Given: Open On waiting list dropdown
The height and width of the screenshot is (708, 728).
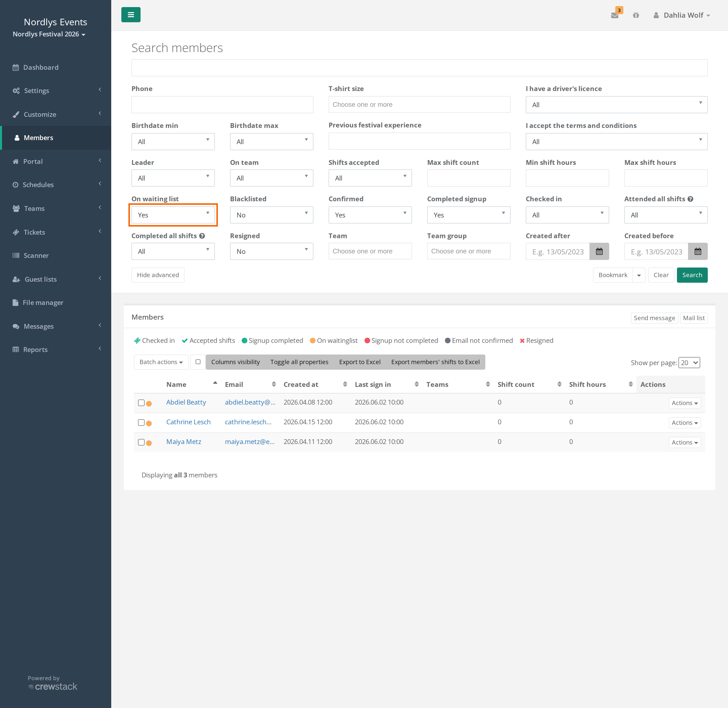Looking at the screenshot, I should (x=173, y=215).
